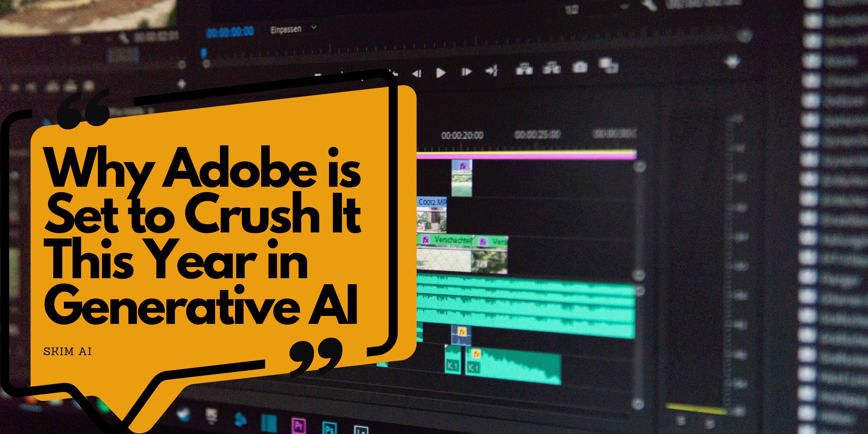The height and width of the screenshot is (434, 868).
Task: Select the short K1 audio clip
Action: click(453, 360)
